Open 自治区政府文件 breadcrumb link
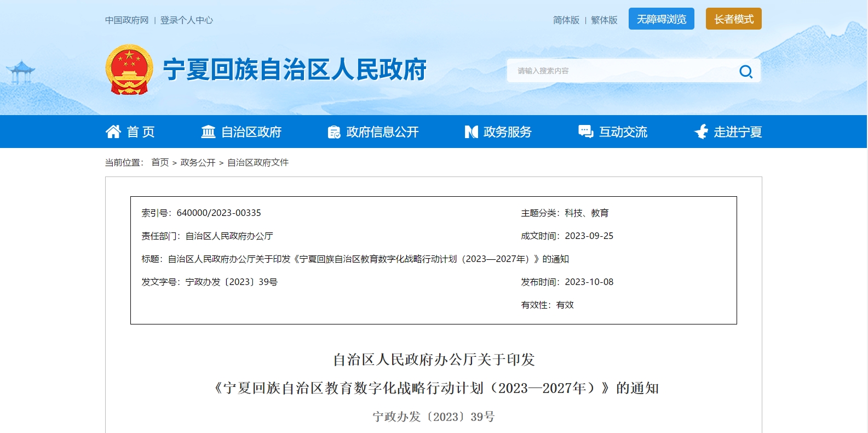868x433 pixels. coord(257,163)
